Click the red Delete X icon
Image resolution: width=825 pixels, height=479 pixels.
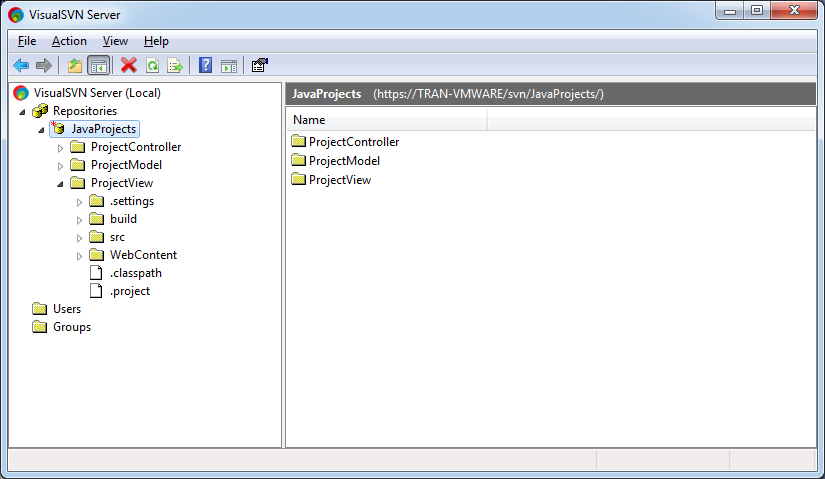tap(128, 65)
